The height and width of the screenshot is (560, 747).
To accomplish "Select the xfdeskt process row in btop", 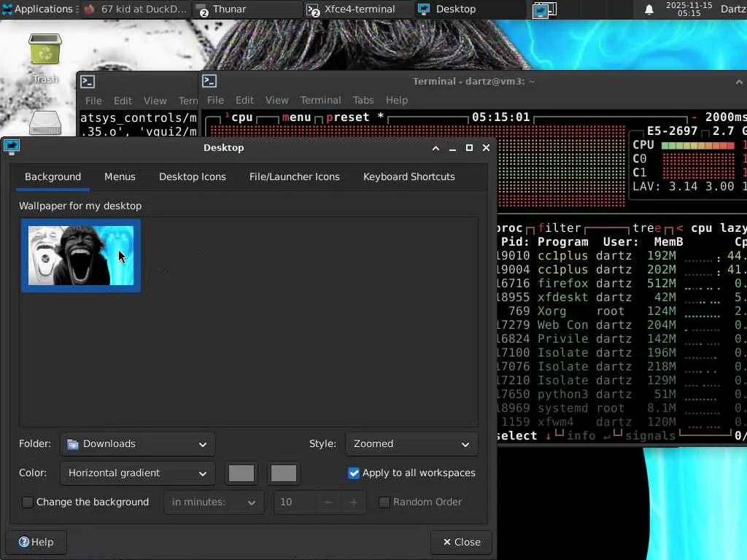I will (x=622, y=297).
